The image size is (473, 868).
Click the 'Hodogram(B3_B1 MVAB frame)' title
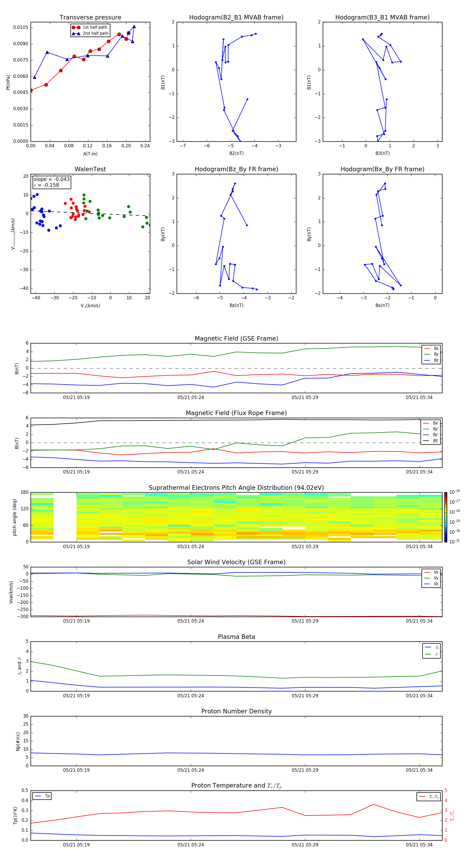pos(382,18)
